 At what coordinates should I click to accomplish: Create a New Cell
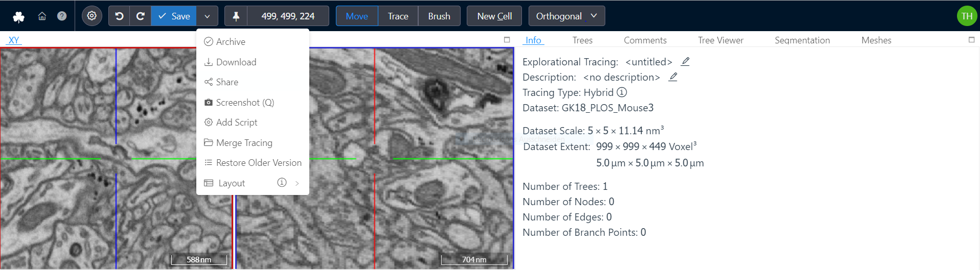(494, 16)
